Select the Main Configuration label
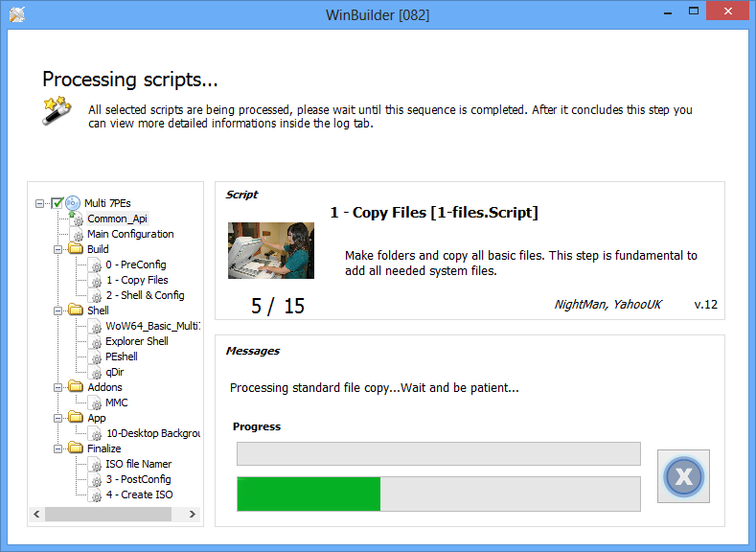Image resolution: width=756 pixels, height=552 pixels. coord(130,234)
